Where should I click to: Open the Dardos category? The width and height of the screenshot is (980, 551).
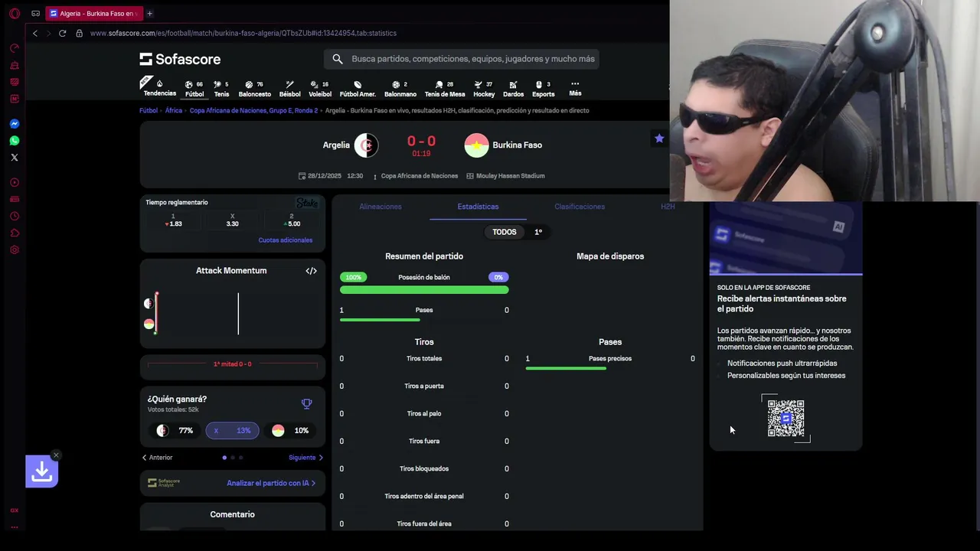click(513, 89)
